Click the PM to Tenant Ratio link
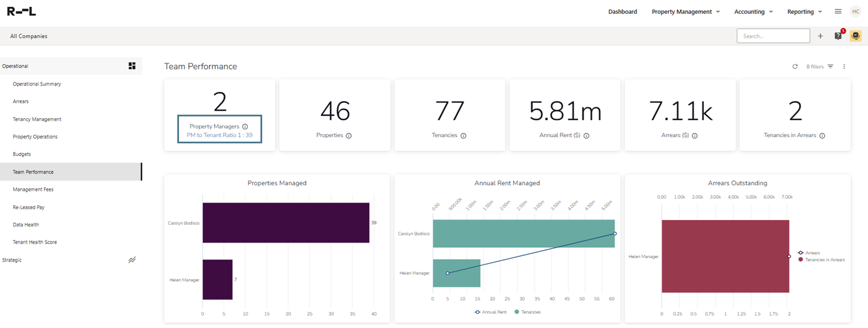The height and width of the screenshot is (328, 868). pos(220,136)
